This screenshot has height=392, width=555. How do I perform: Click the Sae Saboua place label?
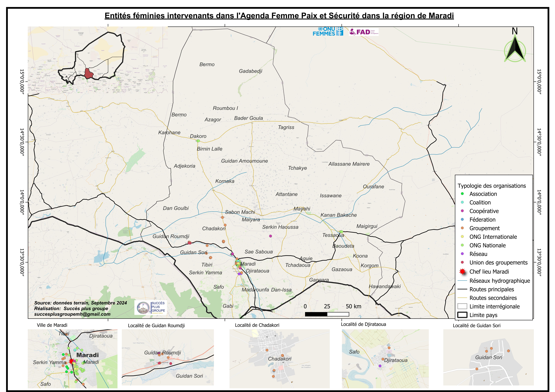point(259,252)
